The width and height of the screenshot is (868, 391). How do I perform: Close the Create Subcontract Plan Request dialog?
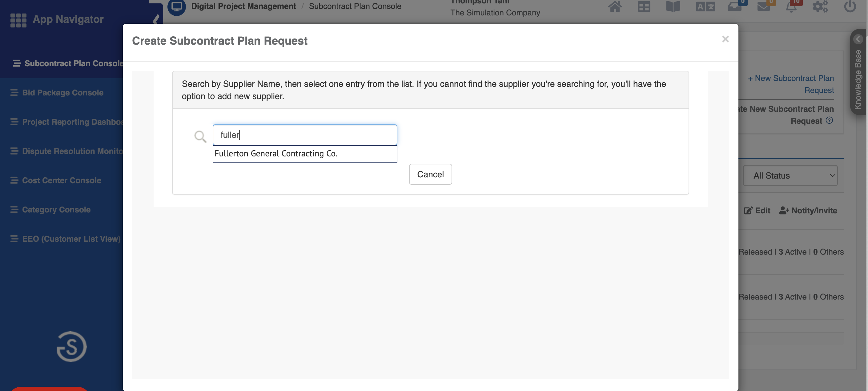725,39
